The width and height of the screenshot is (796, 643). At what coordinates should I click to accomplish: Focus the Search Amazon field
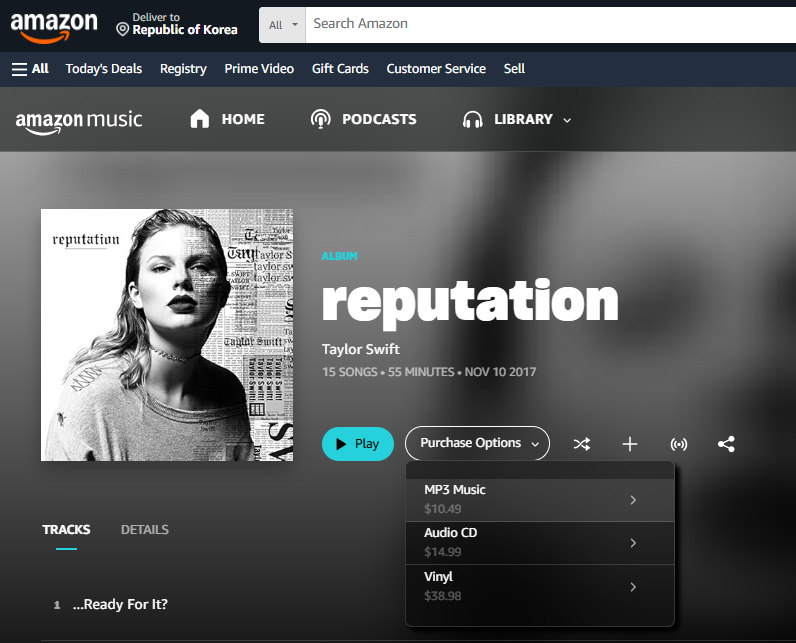tap(550, 25)
